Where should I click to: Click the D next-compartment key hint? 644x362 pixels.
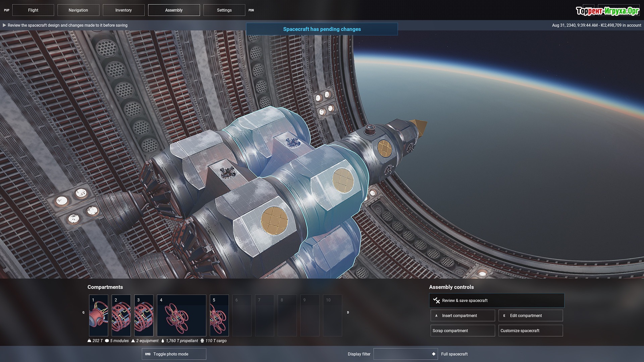coord(348,312)
